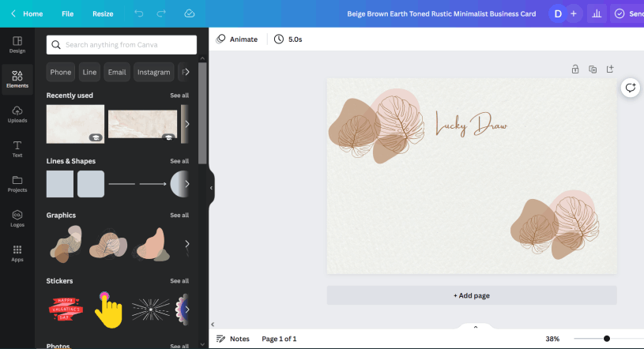Add a collaborator with the plus icon

pos(574,13)
